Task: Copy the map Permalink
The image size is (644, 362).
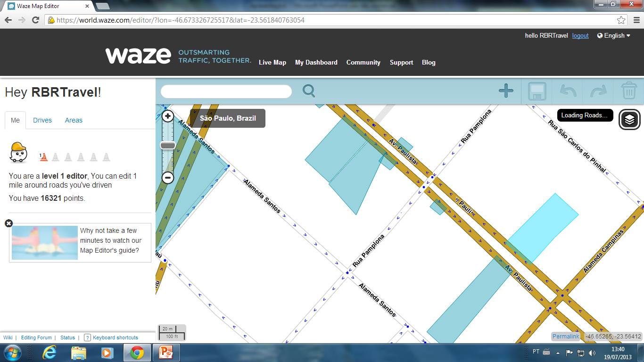Action: pos(566,337)
